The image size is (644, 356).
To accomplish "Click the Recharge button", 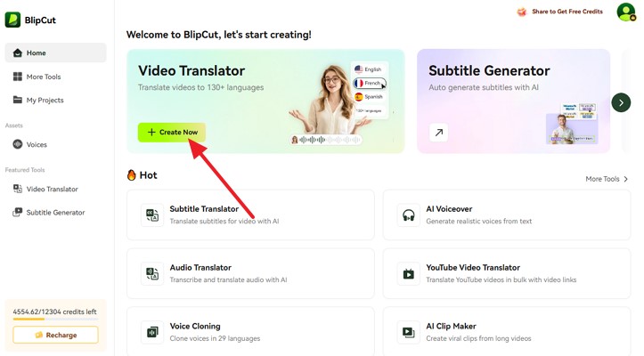I will point(55,335).
